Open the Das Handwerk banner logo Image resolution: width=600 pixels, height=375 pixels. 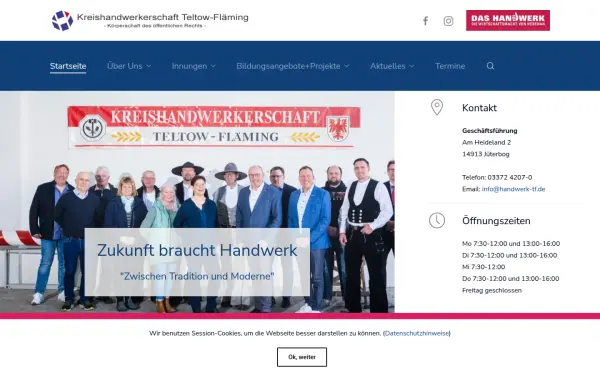(508, 20)
